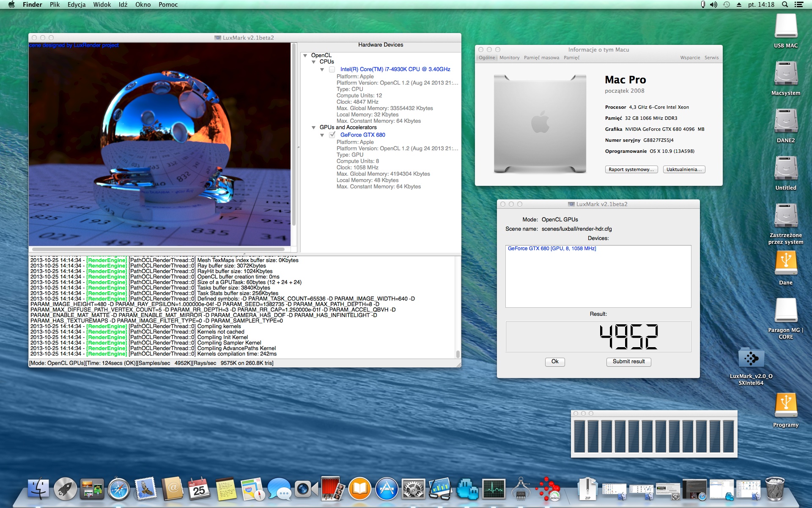Launch Launchpad rocket icon in Dock
Screen dimensions: 812x508
tap(65, 489)
